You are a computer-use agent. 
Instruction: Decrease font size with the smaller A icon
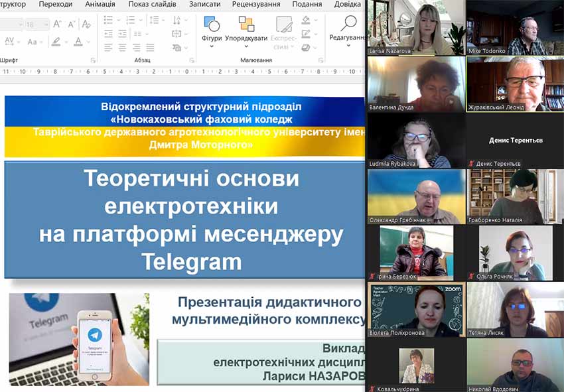pos(71,24)
